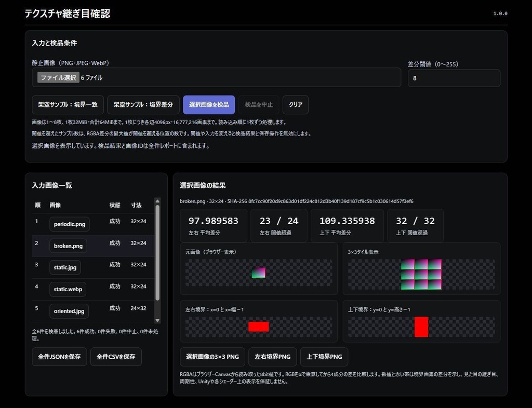Focus the 差分閾値 threshold input field

pos(454,78)
